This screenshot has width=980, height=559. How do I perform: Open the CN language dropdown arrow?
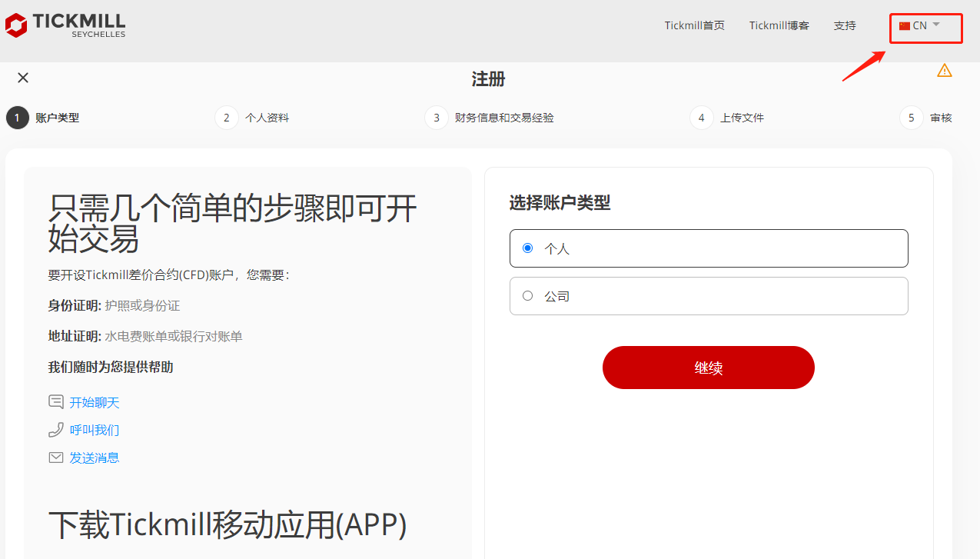[936, 25]
